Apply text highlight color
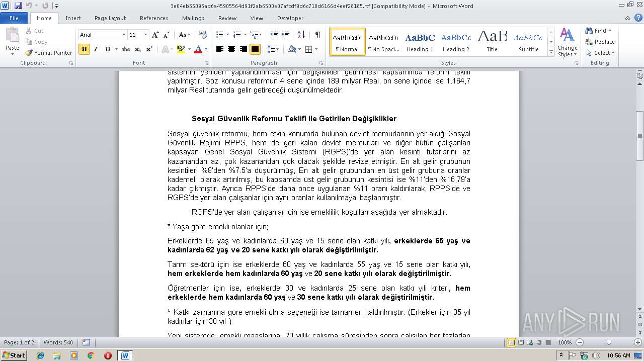644x362 pixels. (180, 49)
